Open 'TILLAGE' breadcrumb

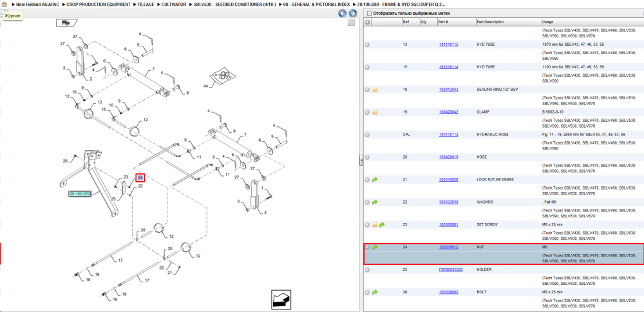(146, 4)
